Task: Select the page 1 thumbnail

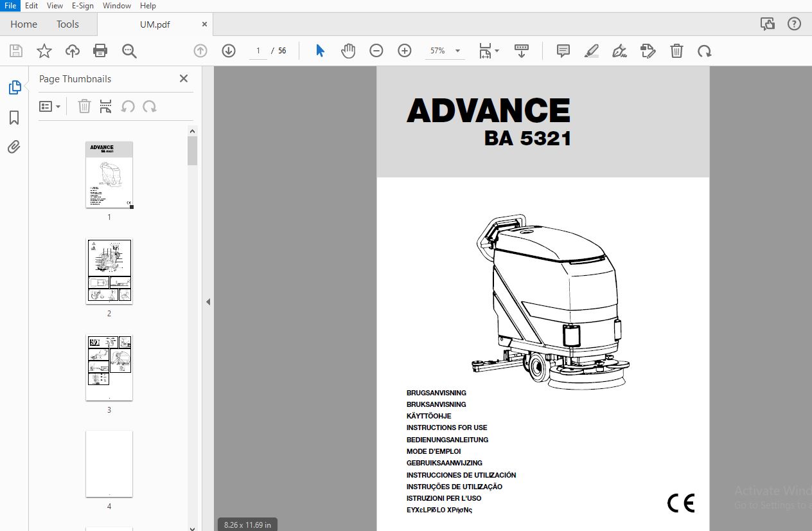Action: coord(109,175)
